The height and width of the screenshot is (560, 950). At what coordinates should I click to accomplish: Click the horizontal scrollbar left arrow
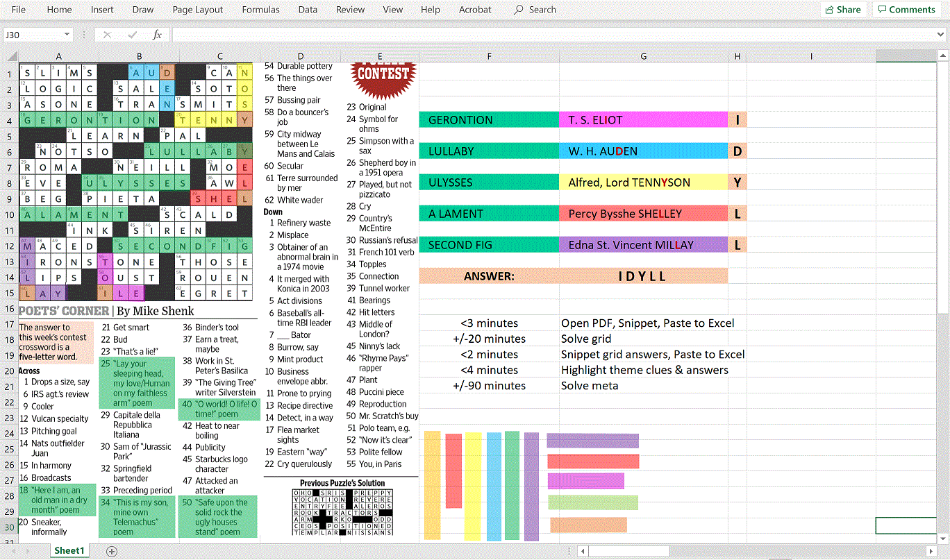[583, 552]
